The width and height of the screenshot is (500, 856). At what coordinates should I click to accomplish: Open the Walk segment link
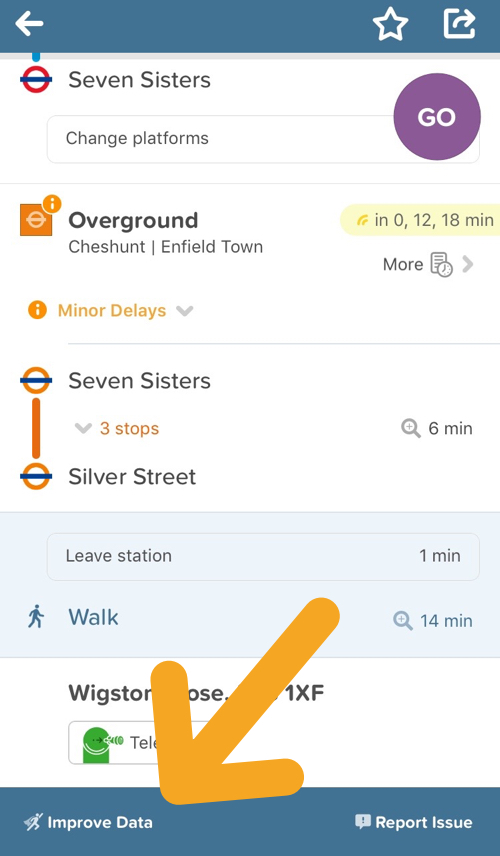click(x=93, y=617)
